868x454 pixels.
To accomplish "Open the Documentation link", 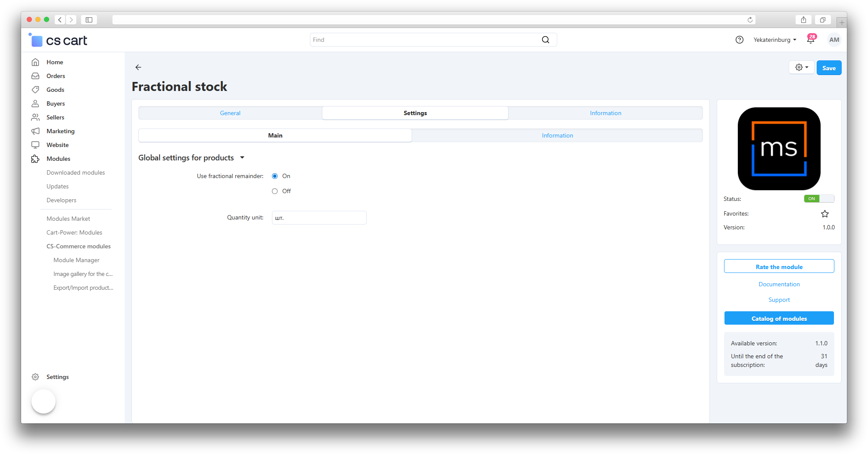I will click(x=779, y=285).
